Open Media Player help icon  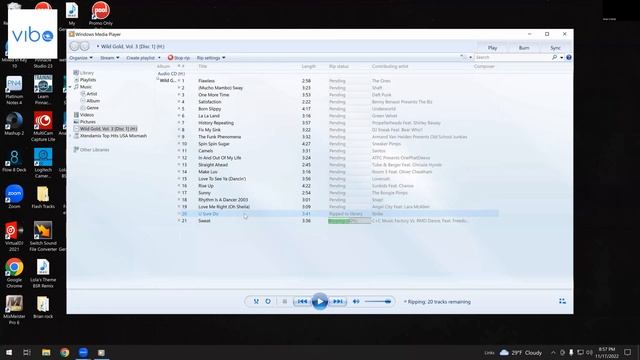[x=569, y=58]
